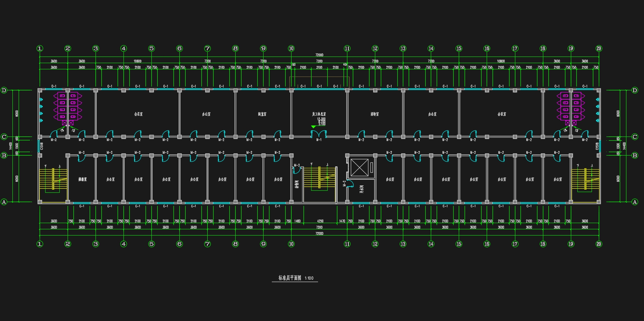This screenshot has width=644, height=321.
Task: Select cyan washbasins beside axis 20 wall
Action: pyautogui.click(x=597, y=110)
